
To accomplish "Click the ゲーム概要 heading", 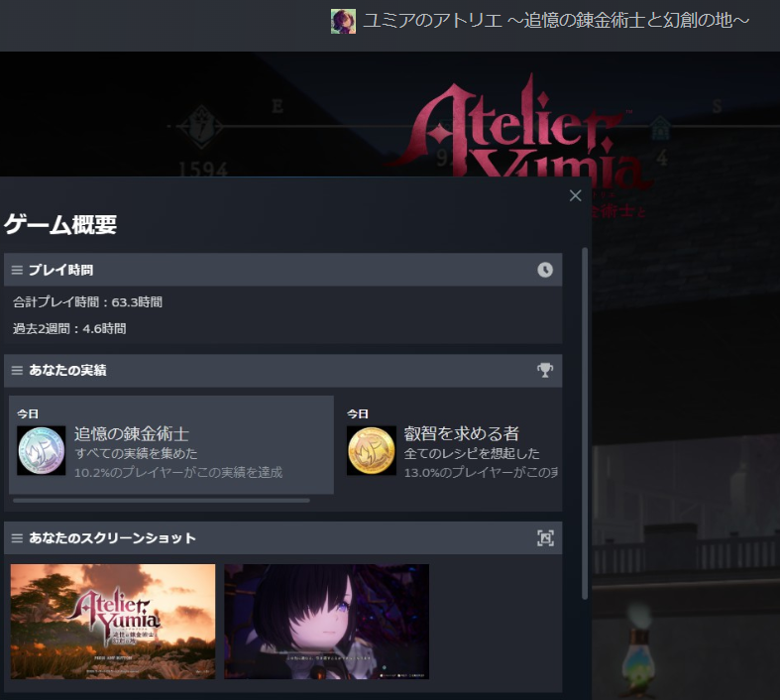I will tap(60, 224).
